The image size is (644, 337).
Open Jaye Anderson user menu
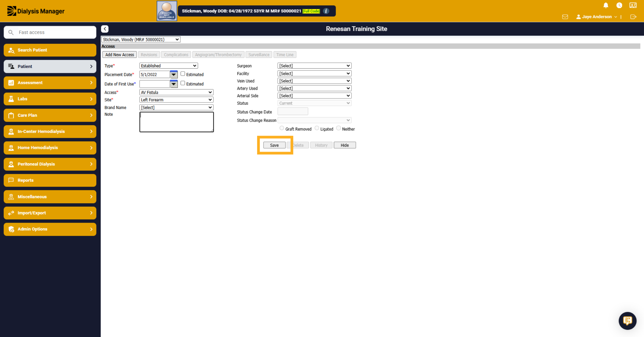point(597,17)
